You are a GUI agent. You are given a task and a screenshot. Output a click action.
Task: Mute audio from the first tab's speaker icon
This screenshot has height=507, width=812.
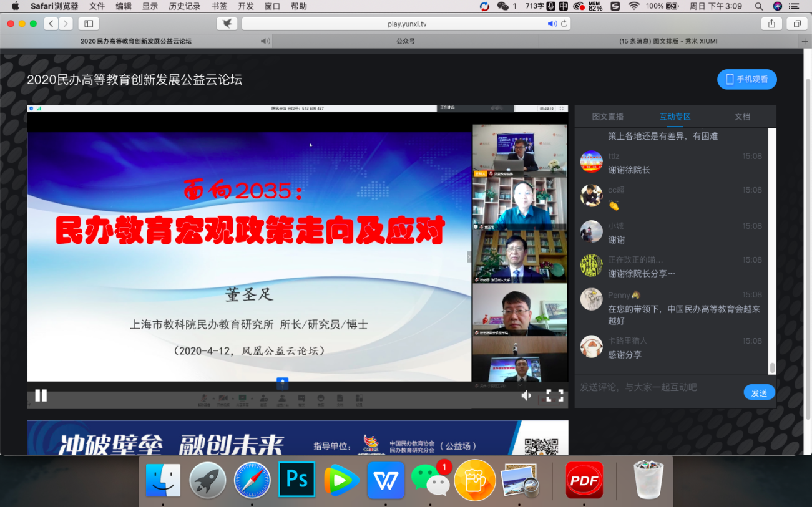point(265,41)
